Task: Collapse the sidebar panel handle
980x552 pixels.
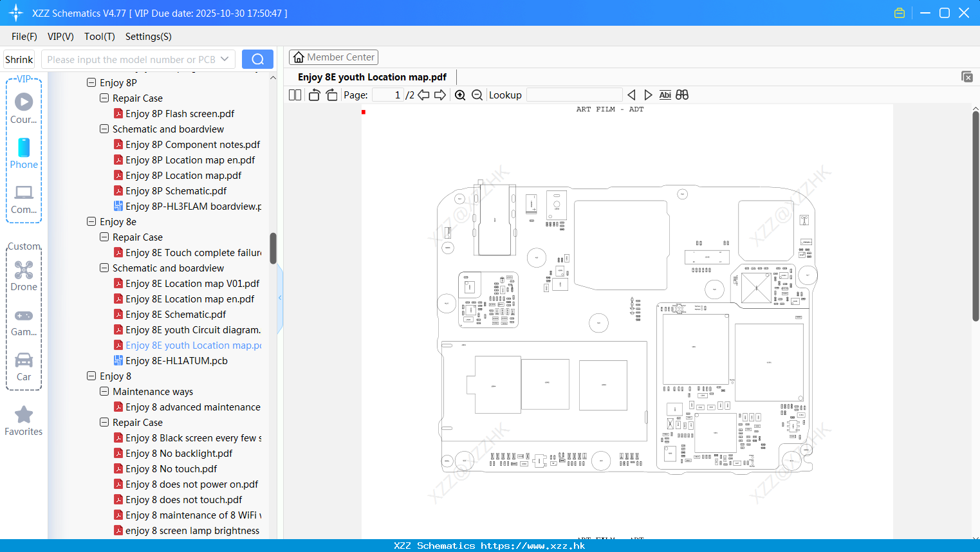Action: [280, 297]
